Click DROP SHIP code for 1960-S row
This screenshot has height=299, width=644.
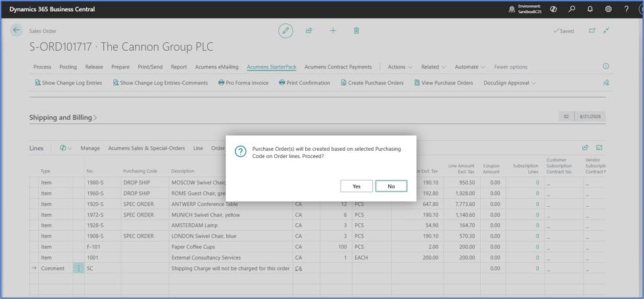click(136, 193)
